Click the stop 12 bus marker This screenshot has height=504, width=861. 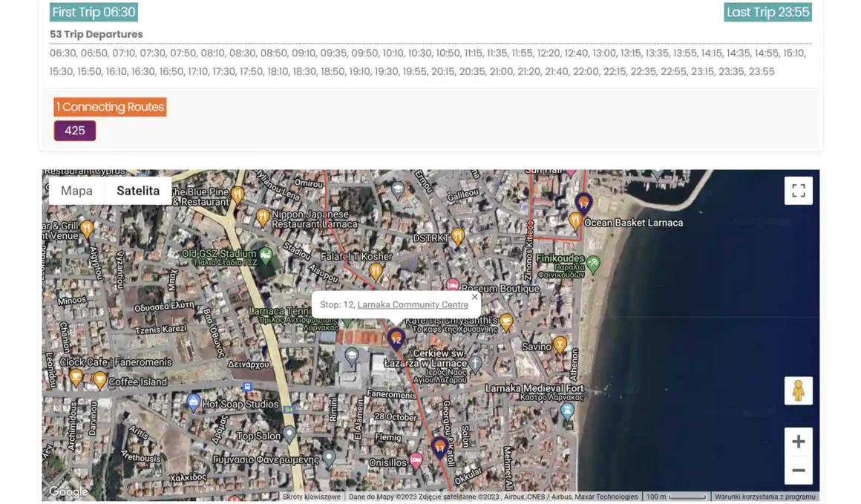[396, 339]
